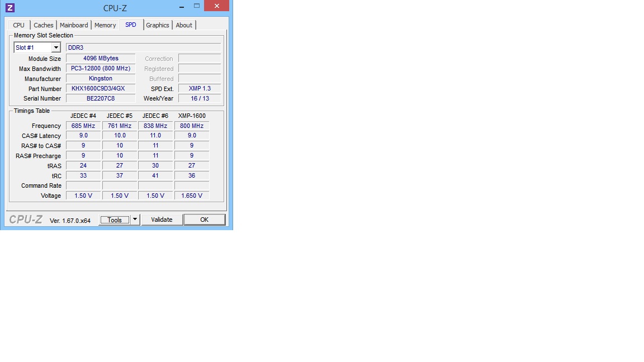
Task: Click the PC3-12800 (800 MHz) bandwidth value
Action: tap(101, 69)
